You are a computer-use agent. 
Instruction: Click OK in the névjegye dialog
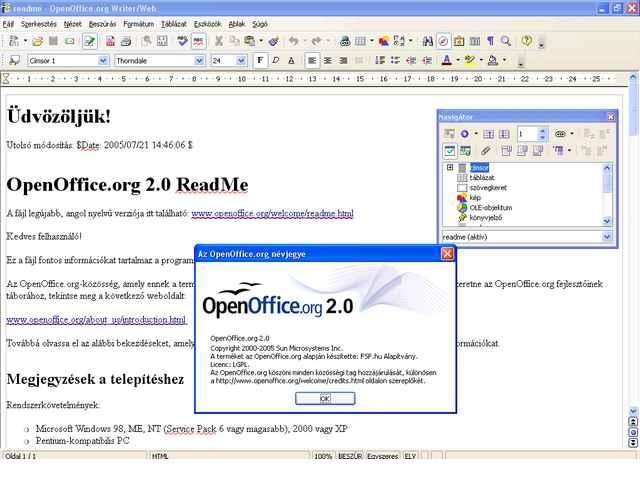pyautogui.click(x=325, y=398)
